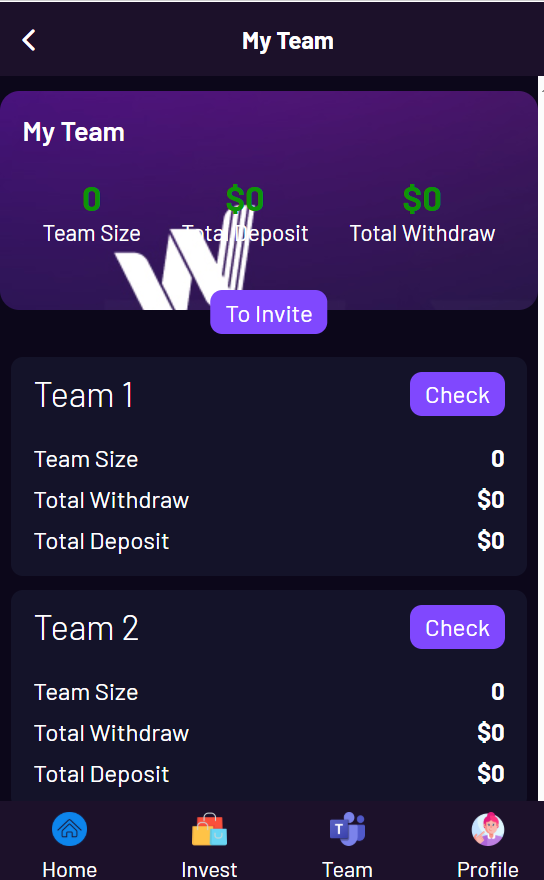This screenshot has height=880, width=544.
Task: Click the Team 1 heading
Action: (84, 395)
